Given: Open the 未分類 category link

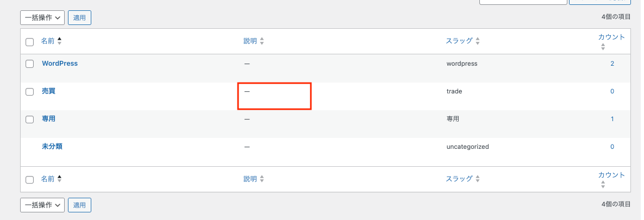Looking at the screenshot, I should click(52, 147).
